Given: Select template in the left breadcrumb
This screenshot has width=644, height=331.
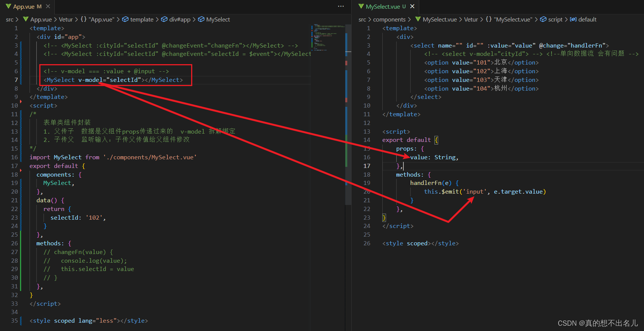Looking at the screenshot, I should pyautogui.click(x=142, y=19).
